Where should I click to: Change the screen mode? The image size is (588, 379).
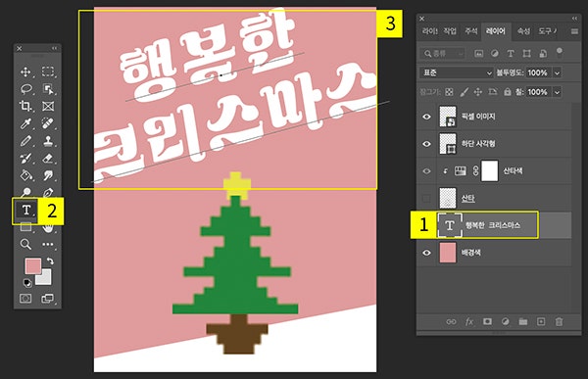(x=47, y=299)
